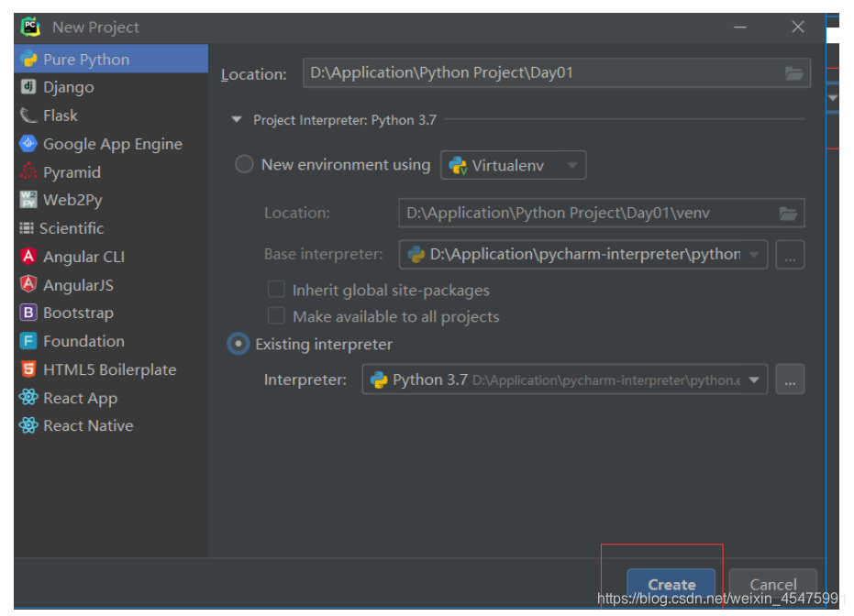
Task: Select the New environment using radio button
Action: 244,164
